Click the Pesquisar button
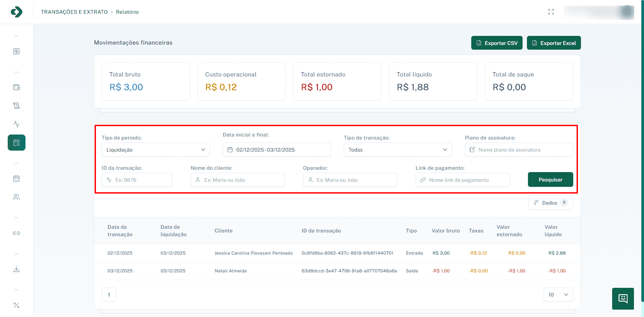 tap(550, 180)
